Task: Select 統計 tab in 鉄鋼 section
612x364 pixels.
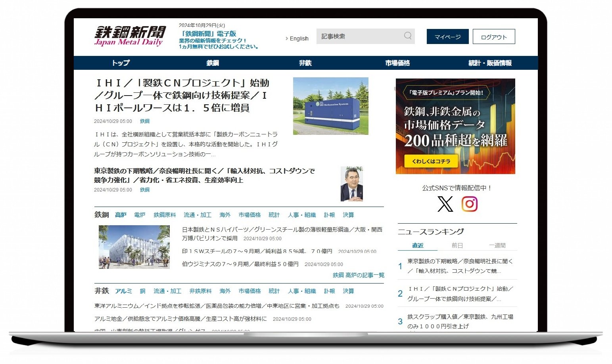Action: coord(274,215)
